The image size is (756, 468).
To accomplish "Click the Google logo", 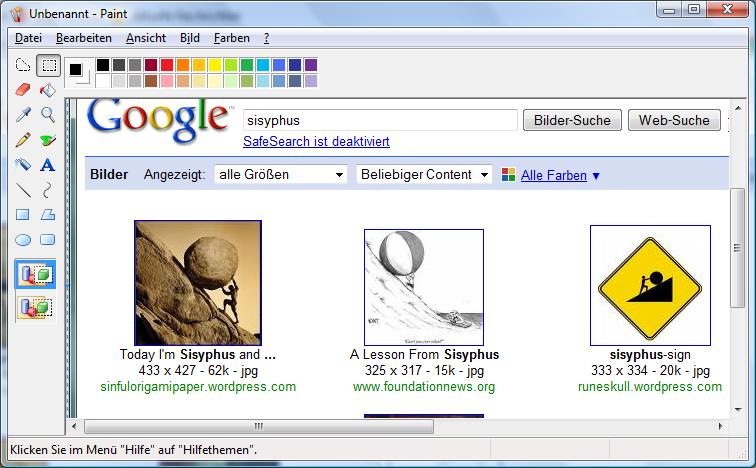I will [159, 120].
